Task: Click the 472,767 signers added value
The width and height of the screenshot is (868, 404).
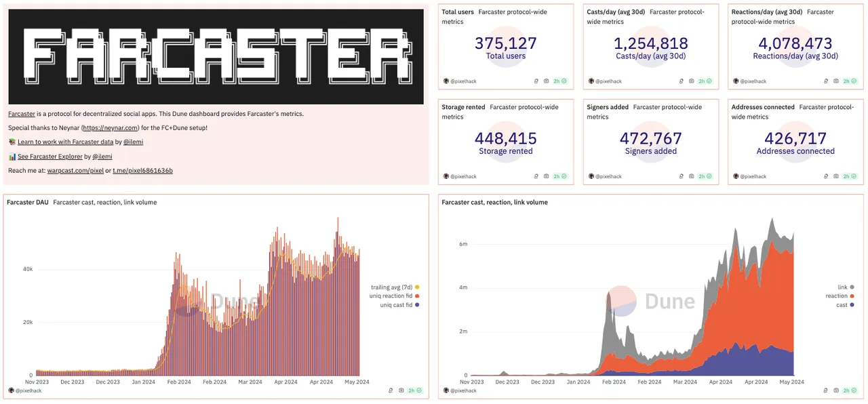Action: [651, 138]
